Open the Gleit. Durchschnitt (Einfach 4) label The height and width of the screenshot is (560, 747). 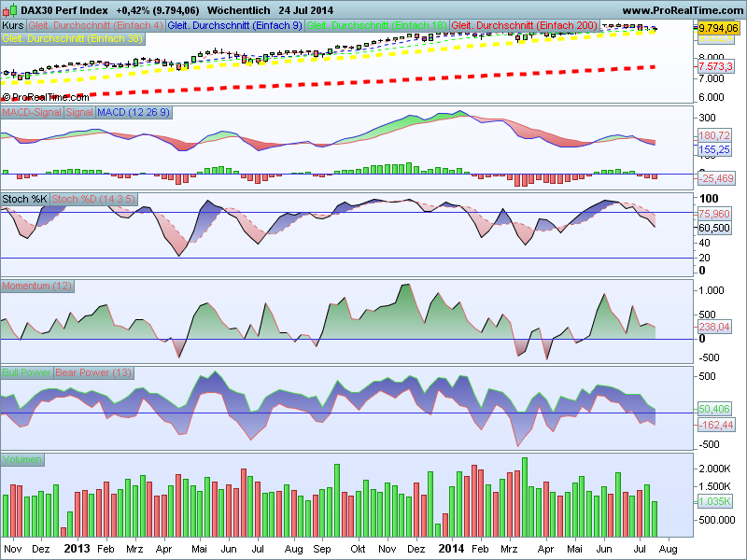click(x=95, y=25)
